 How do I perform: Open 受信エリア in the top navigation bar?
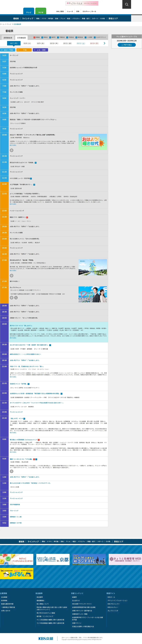pos(113,18)
